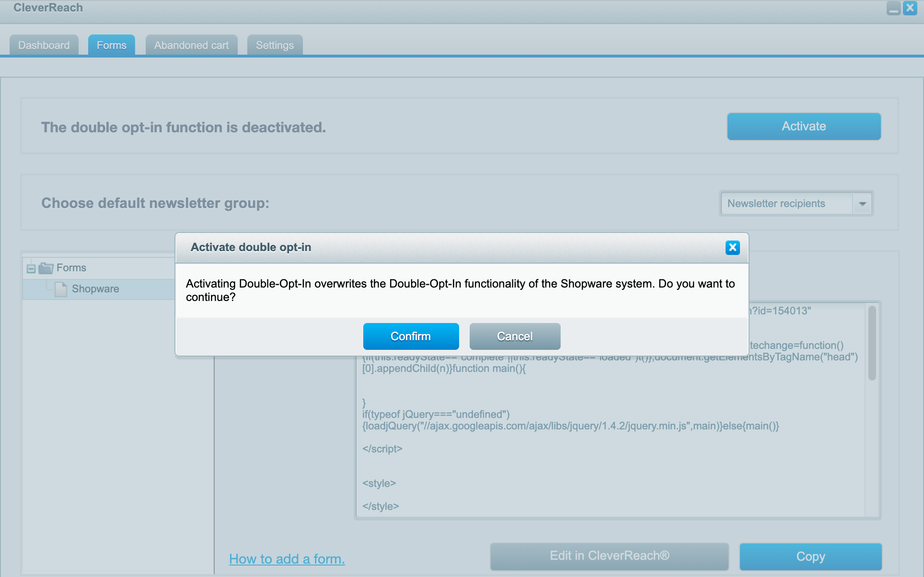Minimize the CleverReach window

coord(893,8)
